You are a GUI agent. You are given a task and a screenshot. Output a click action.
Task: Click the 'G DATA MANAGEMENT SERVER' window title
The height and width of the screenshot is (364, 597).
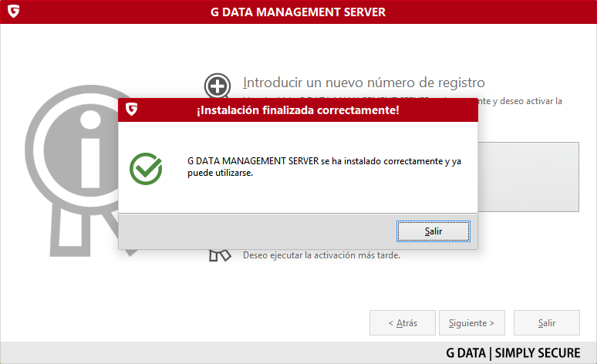pyautogui.click(x=298, y=12)
